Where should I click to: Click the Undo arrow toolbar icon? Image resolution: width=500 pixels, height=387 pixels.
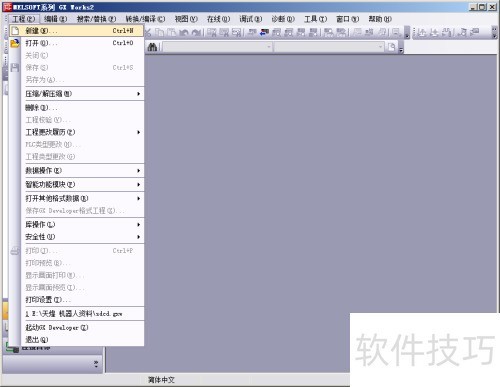click(x=184, y=32)
